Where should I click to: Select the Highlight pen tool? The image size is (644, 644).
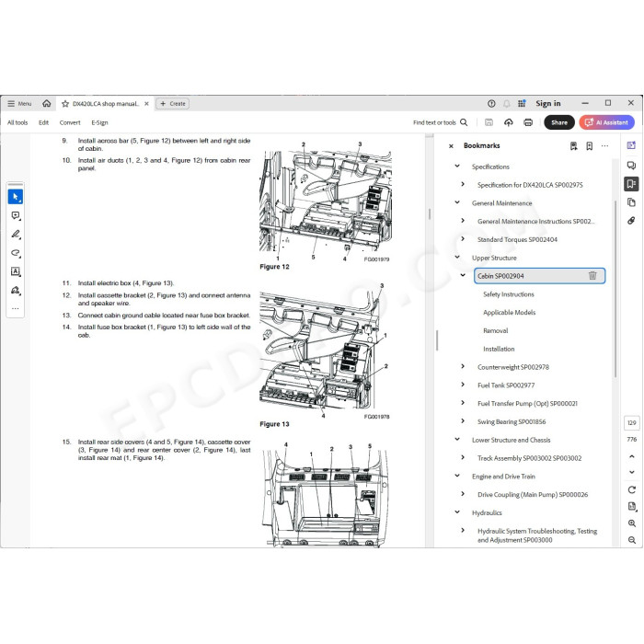pyautogui.click(x=16, y=234)
